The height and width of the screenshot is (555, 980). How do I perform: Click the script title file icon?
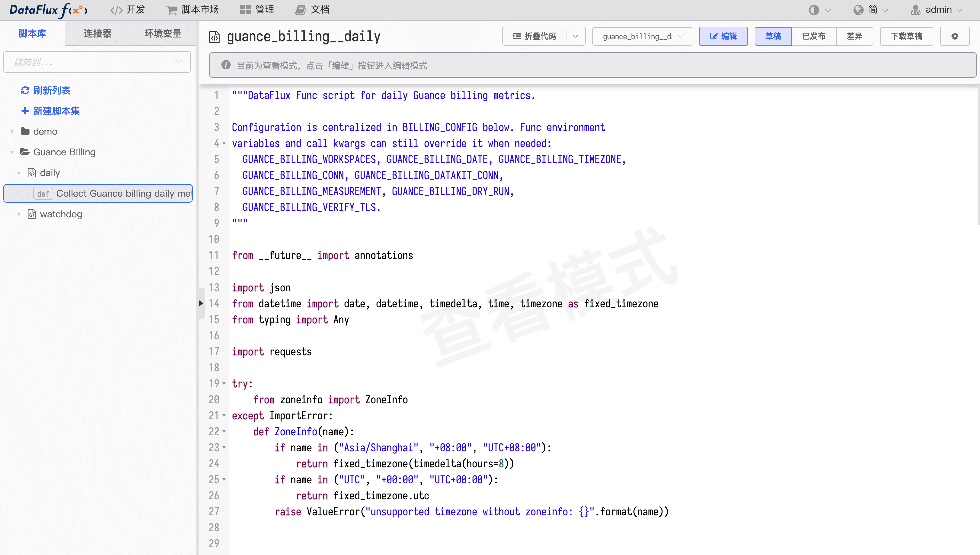pos(214,37)
